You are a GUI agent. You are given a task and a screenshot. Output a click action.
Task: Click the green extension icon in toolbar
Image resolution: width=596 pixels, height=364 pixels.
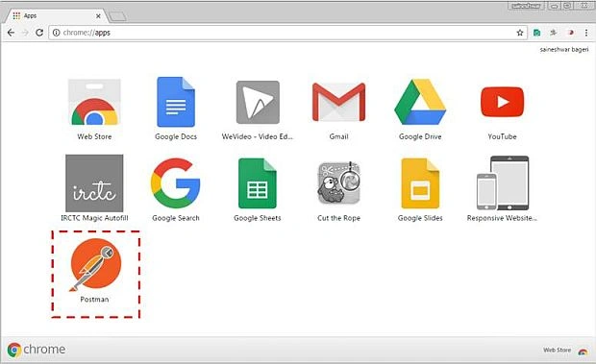point(536,33)
